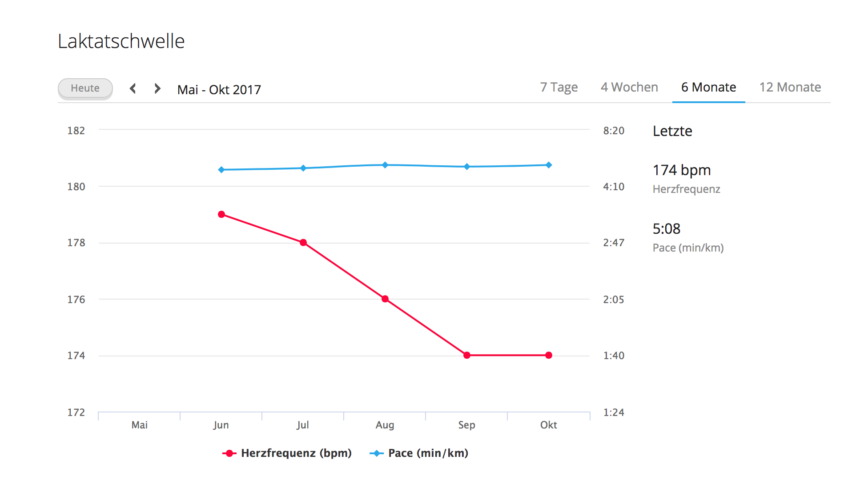Viewport: 868px width, 488px height.
Task: Select the 6 Monate tab
Action: pos(708,87)
